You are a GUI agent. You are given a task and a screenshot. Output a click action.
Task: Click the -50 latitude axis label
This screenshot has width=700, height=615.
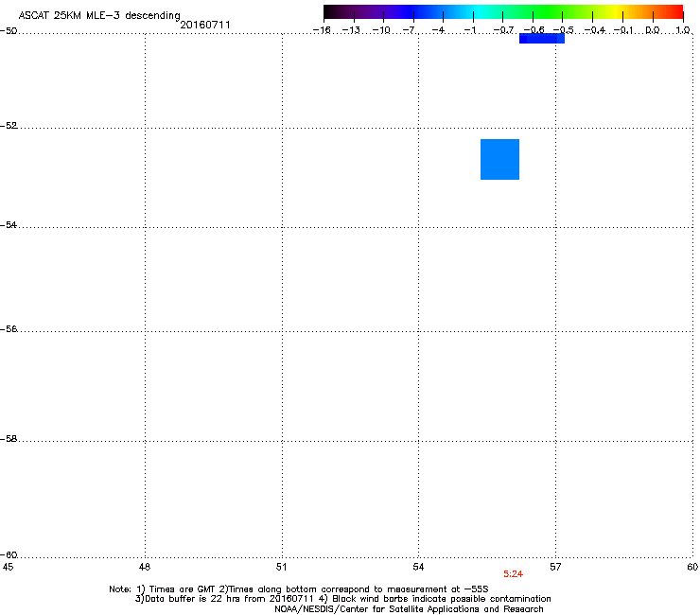point(9,31)
